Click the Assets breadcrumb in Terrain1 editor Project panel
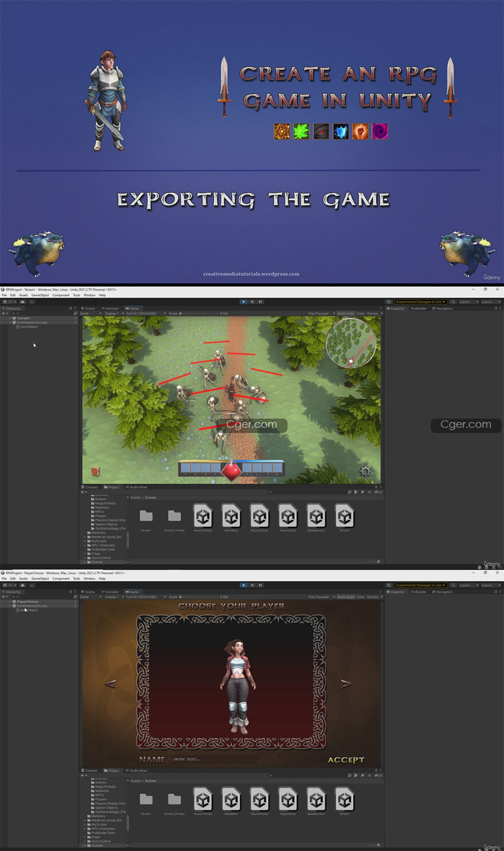Screen dimensions: 504x851 (136, 498)
